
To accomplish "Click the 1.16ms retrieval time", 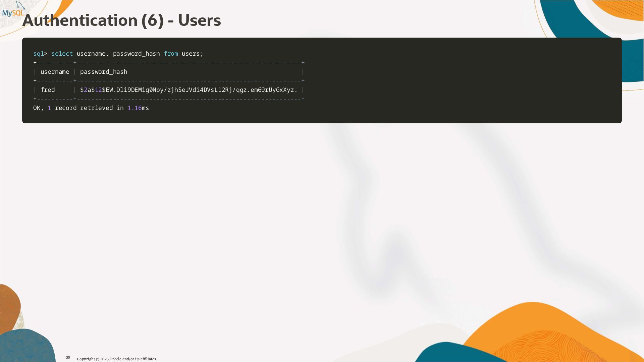I will (x=138, y=108).
